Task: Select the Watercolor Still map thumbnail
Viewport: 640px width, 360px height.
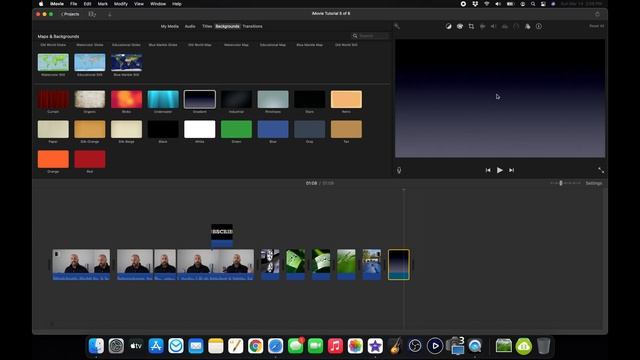Action: pos(53,62)
